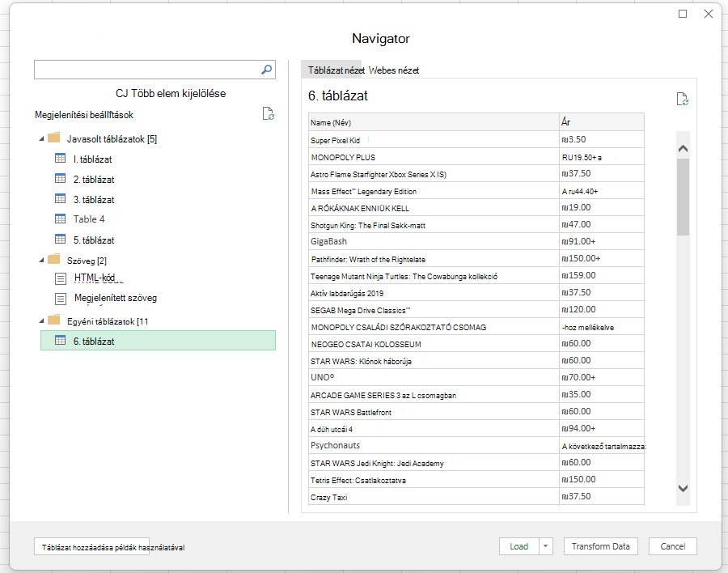Viewport: 728px width, 573px height.
Task: Click the UNO cell
Action: tap(434, 377)
